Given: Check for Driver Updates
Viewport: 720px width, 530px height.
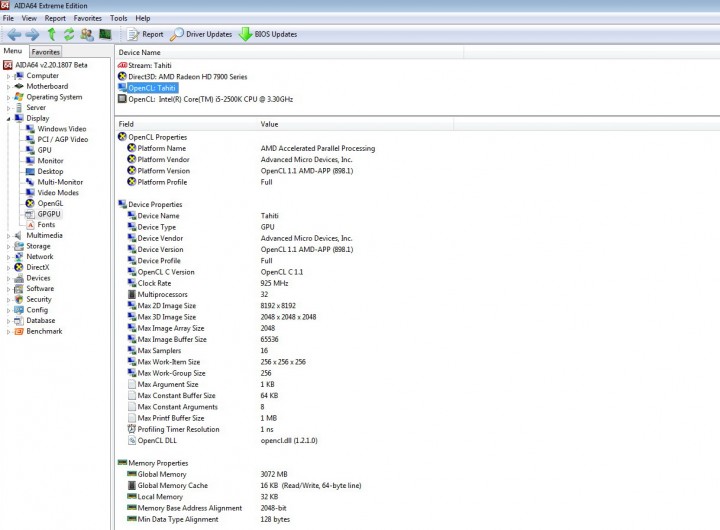Looking at the screenshot, I should [x=201, y=34].
